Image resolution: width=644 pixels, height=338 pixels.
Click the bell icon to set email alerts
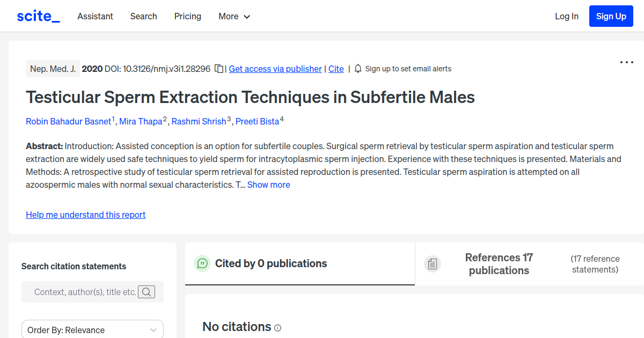pyautogui.click(x=357, y=69)
